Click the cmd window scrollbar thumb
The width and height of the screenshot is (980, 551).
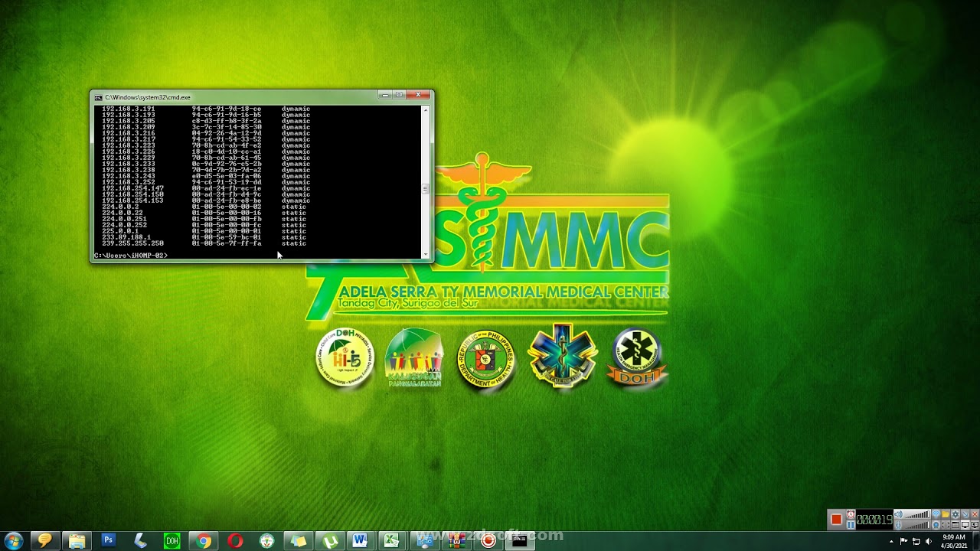[x=426, y=188]
